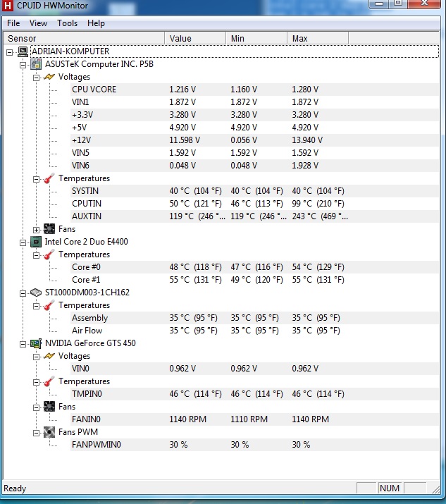Viewport: 446px width, 504px height.
Task: Select the FANIN0 fan speed row
Action: (x=255, y=419)
